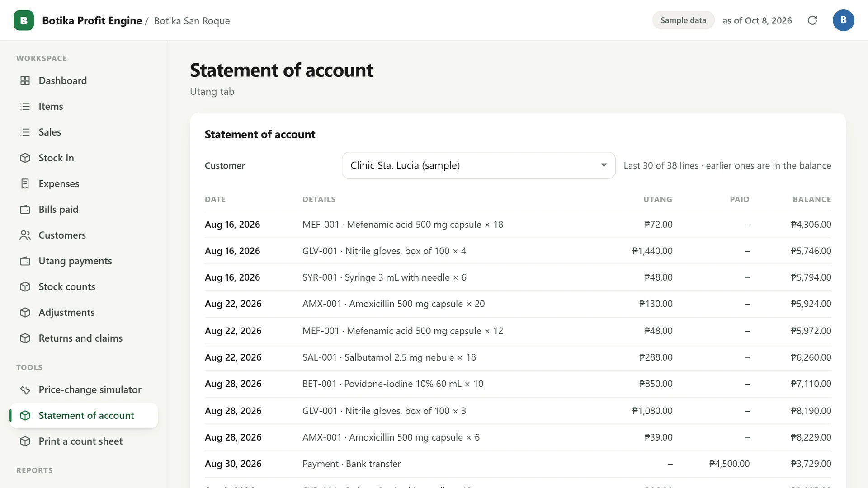Click the Stock counts box icon

point(25,286)
